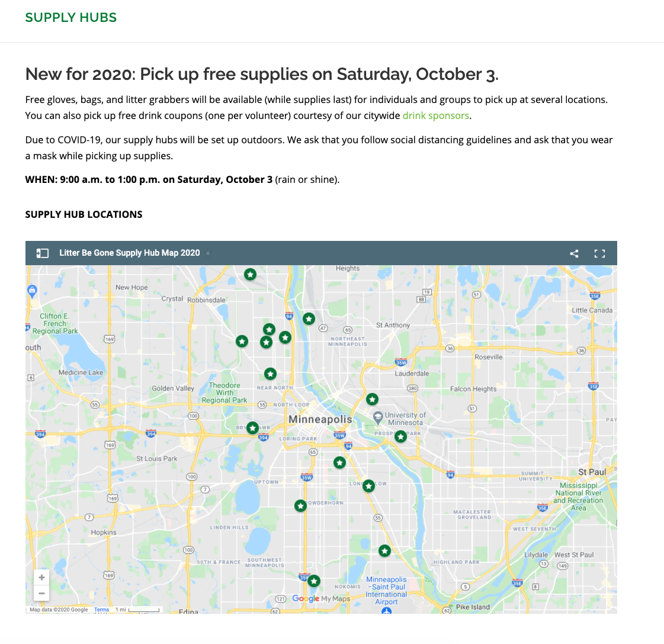Click the star marker at Longfellow
The width and height of the screenshot is (664, 644).
[368, 486]
